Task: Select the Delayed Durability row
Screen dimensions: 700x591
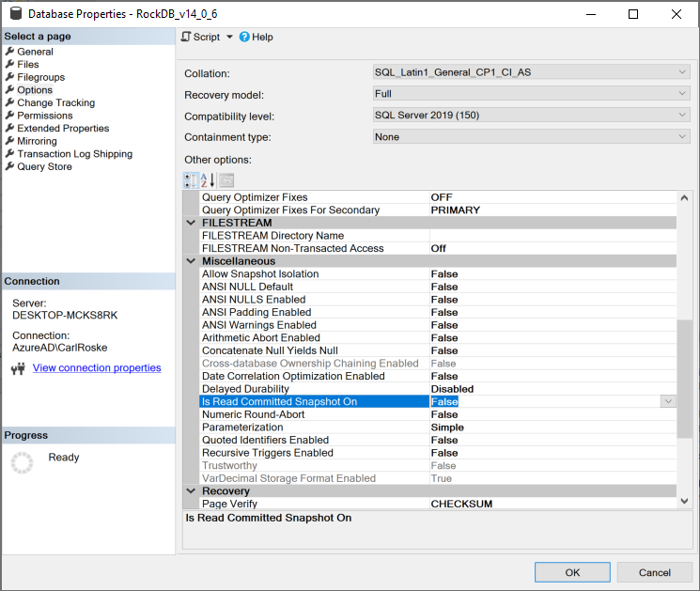Action: (438, 389)
